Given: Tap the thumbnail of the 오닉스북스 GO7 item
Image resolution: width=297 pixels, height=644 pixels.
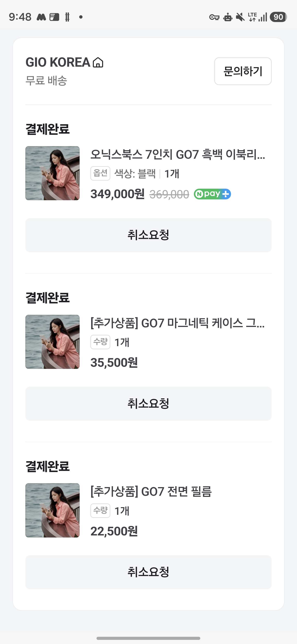Looking at the screenshot, I should (52, 173).
